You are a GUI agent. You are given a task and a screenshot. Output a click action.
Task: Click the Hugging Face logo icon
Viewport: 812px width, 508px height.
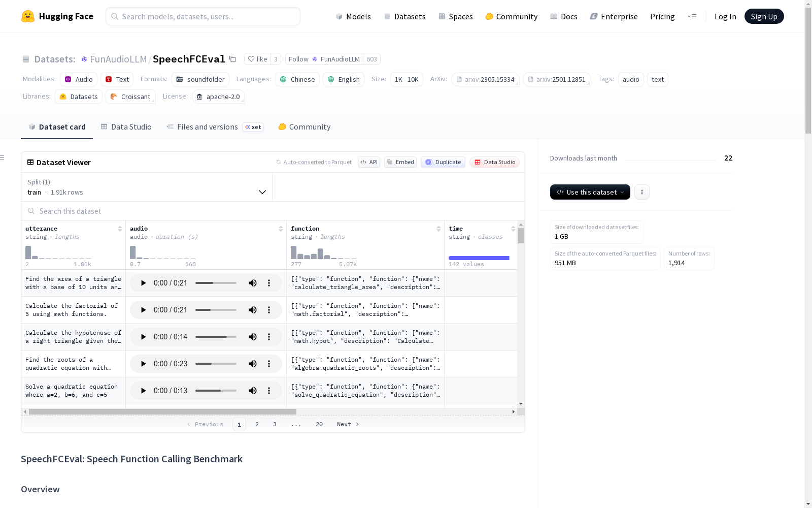tap(28, 16)
